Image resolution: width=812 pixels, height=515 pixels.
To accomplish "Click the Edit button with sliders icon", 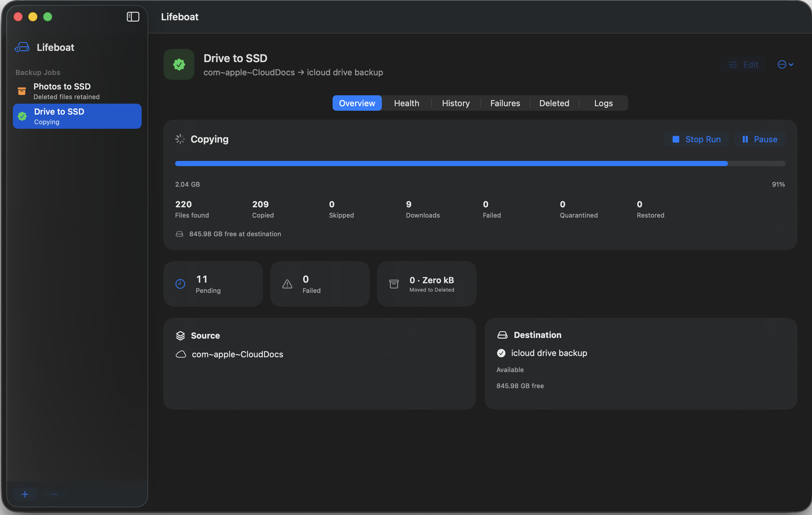I will (x=743, y=64).
